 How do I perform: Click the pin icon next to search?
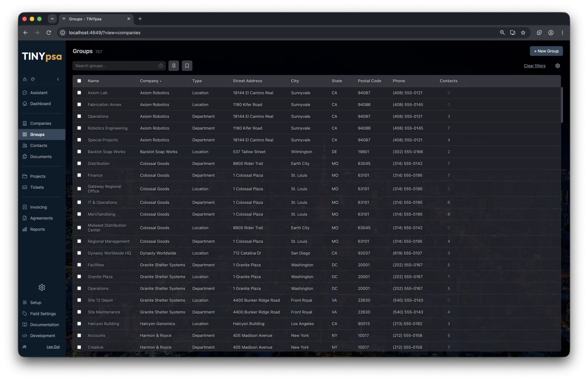174,66
